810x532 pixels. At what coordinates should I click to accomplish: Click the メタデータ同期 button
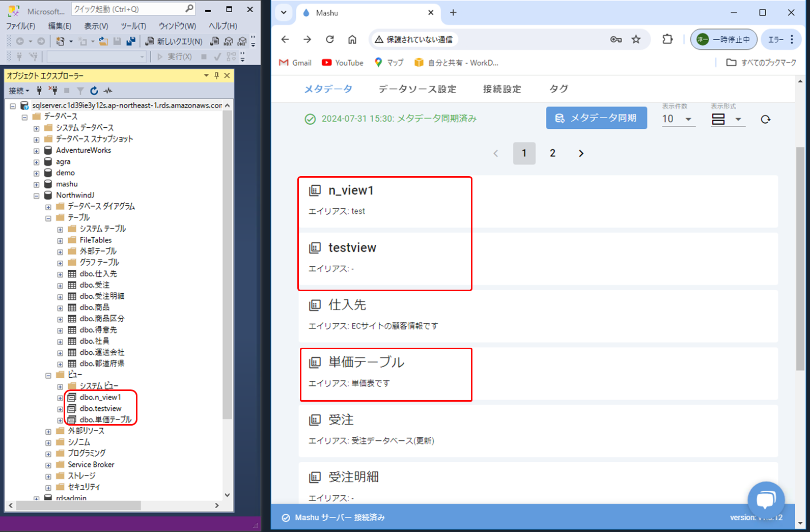(x=596, y=118)
